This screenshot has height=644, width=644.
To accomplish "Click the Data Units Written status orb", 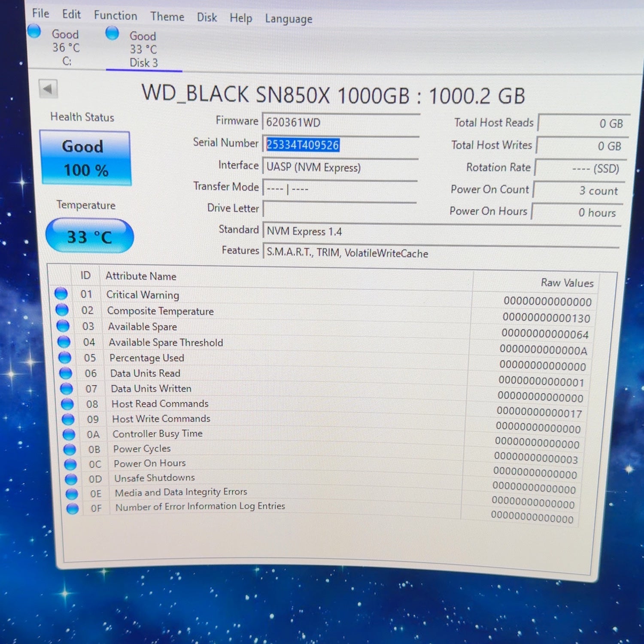I will pyautogui.click(x=67, y=388).
